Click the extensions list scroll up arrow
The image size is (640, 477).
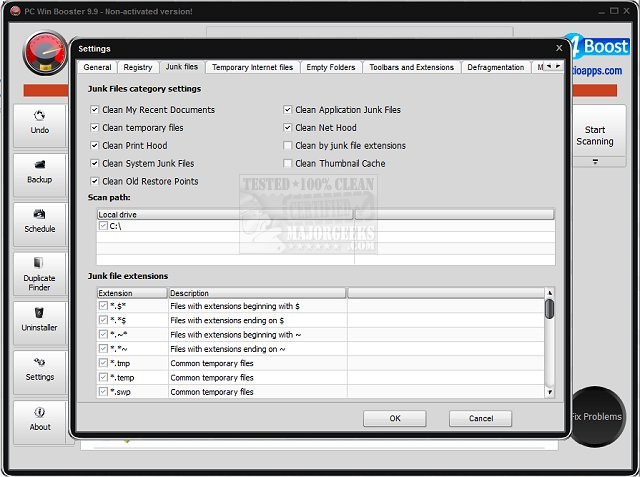tap(550, 293)
